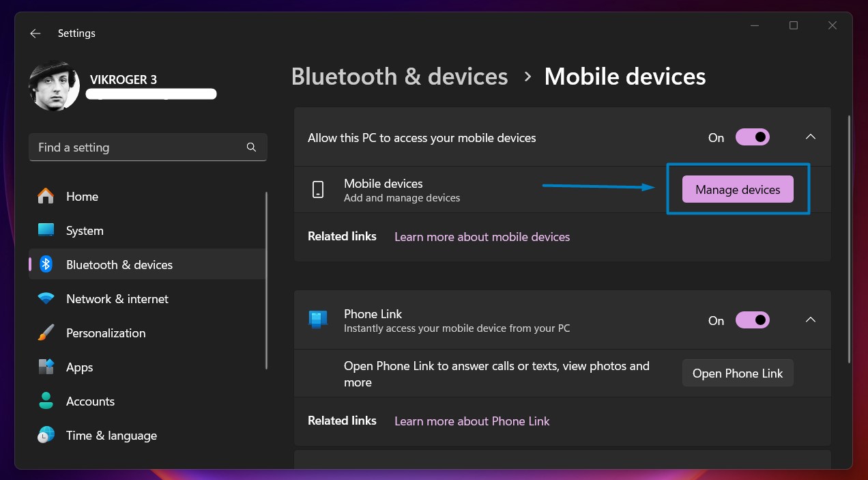868x480 pixels.
Task: Click the Accounts person icon
Action: tap(46, 401)
